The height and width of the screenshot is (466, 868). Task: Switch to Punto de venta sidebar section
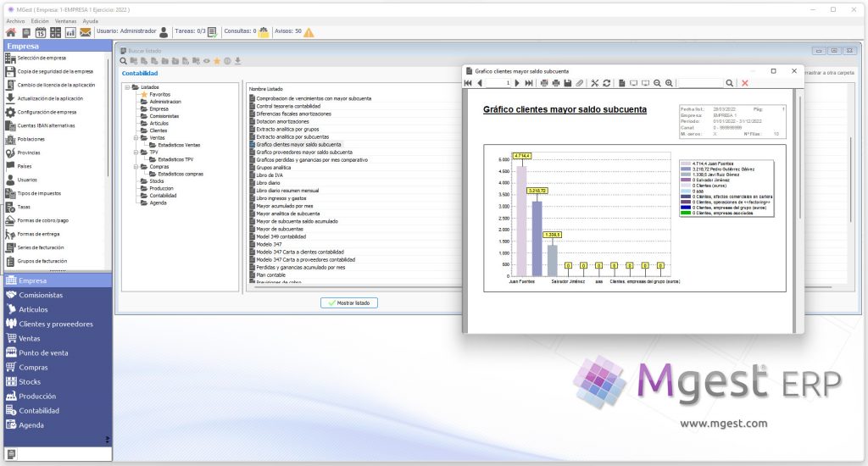coord(58,352)
